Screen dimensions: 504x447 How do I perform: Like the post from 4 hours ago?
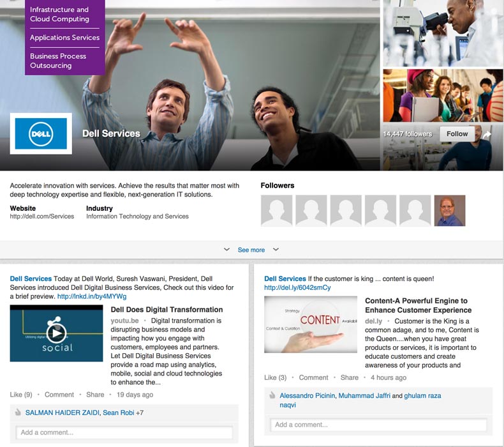click(275, 377)
